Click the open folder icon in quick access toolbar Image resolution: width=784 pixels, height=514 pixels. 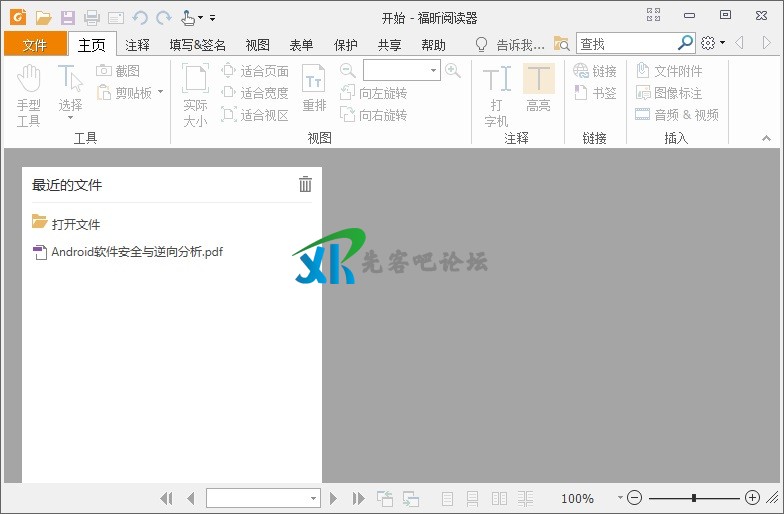(x=43, y=17)
